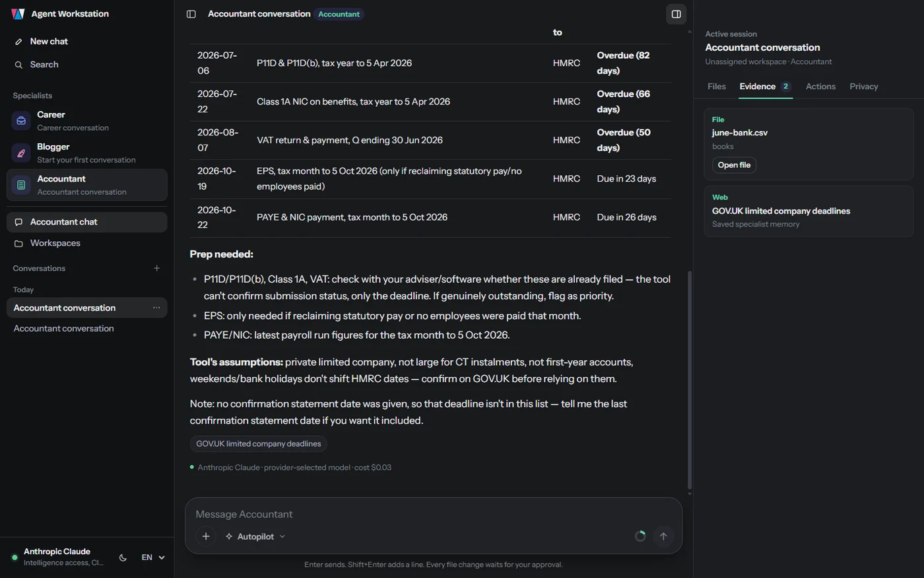Toggle the right side panel icon
Screen dimensions: 924x578
coord(676,14)
